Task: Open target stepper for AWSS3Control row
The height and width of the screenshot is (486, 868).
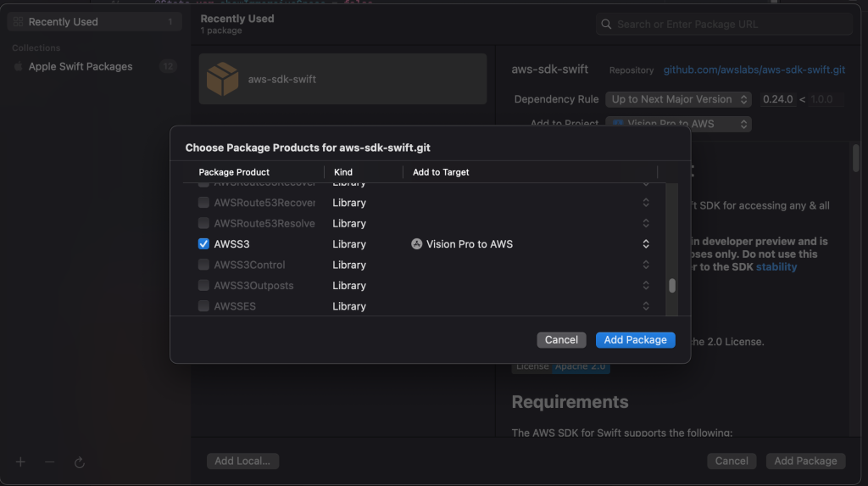Action: click(x=645, y=265)
